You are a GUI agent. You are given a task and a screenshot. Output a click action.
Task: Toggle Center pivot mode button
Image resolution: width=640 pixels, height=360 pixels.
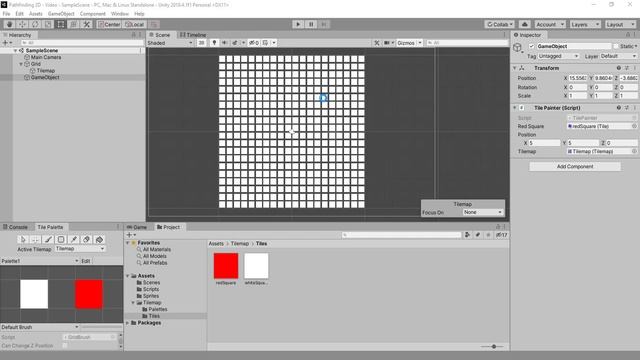(x=109, y=24)
